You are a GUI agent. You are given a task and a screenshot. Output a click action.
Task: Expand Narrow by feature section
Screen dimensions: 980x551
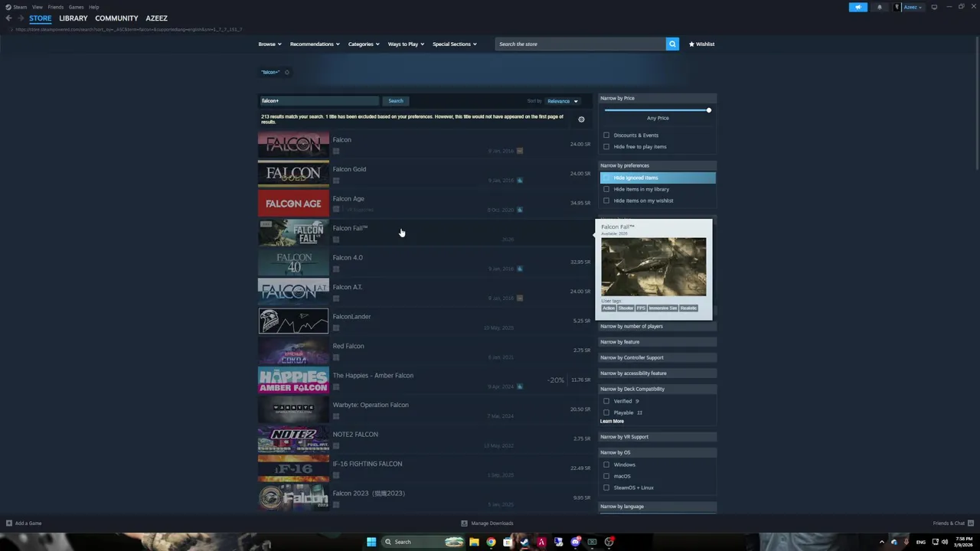[x=658, y=342]
